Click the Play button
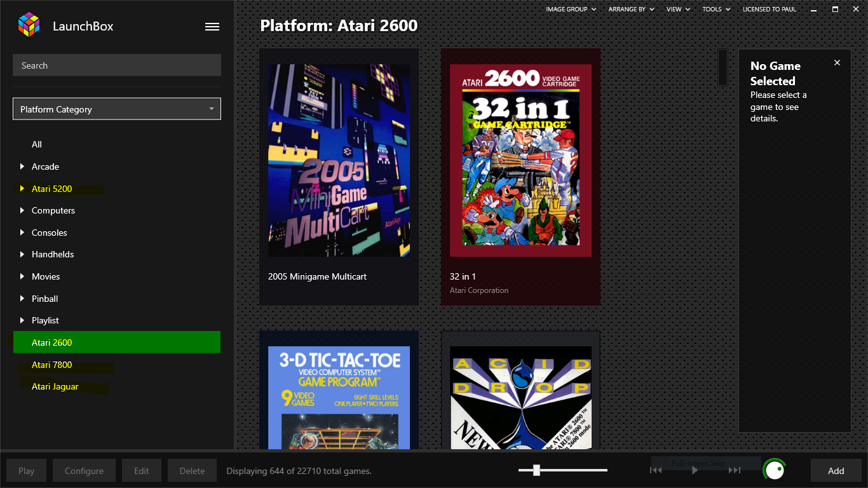This screenshot has width=868, height=488. [27, 471]
